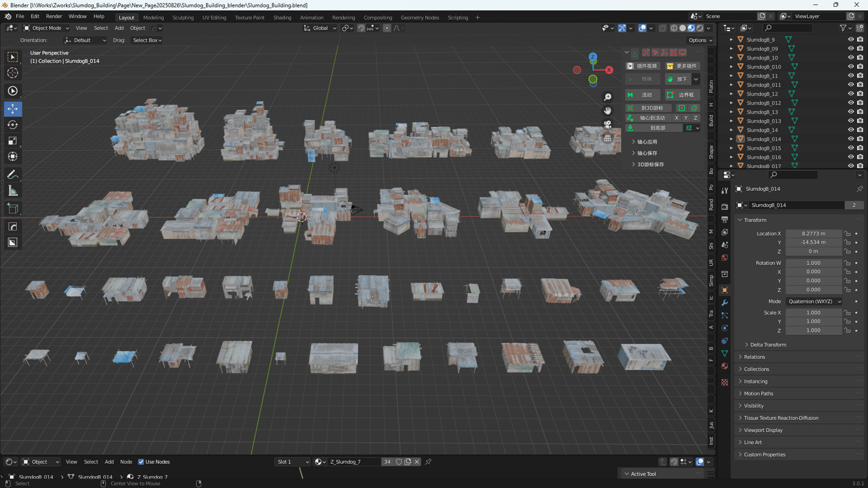868x488 pixels.
Task: Open the Drag Select Box dropdown
Action: coord(147,40)
